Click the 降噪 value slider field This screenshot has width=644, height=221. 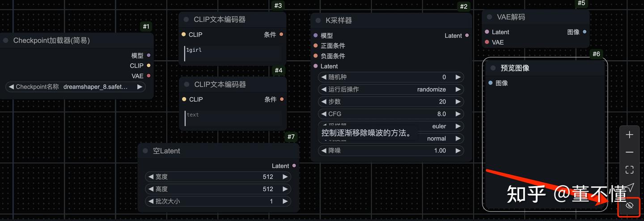pyautogui.click(x=391, y=150)
